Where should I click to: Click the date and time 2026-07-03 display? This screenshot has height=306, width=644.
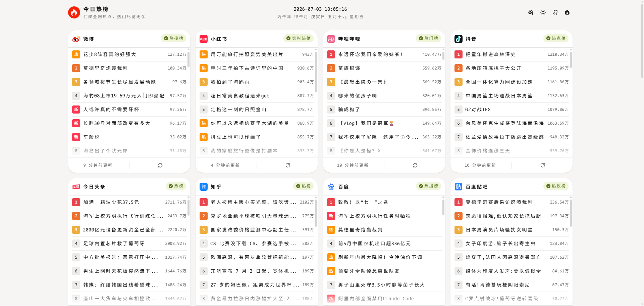[320, 9]
